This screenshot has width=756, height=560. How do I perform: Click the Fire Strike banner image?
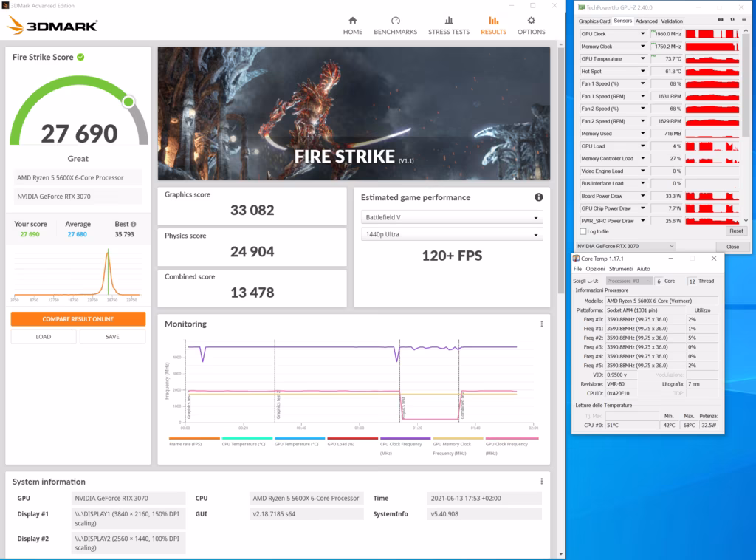[x=354, y=114]
